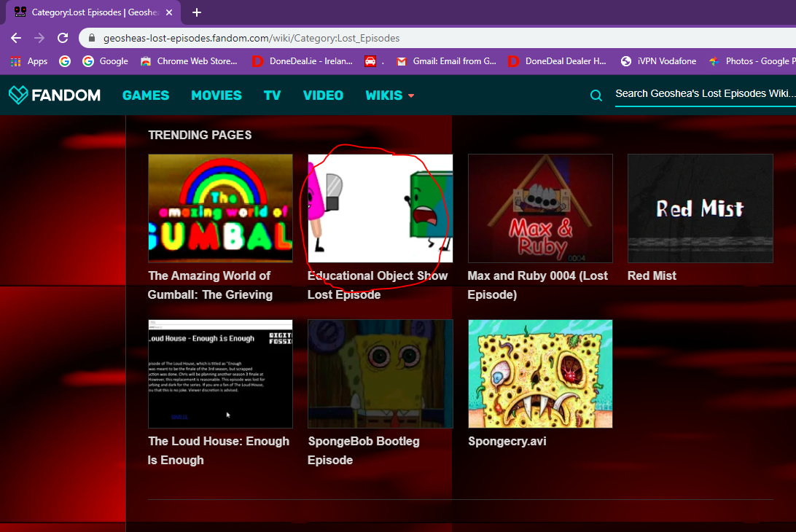The width and height of the screenshot is (796, 532).
Task: Open the GAMES navigation item
Action: 146,95
